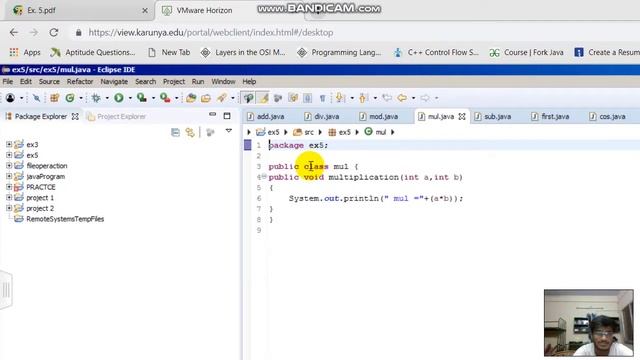Viewport: 640px width, 360px height.
Task: Click the Coverage run icon
Action: [x=142, y=98]
